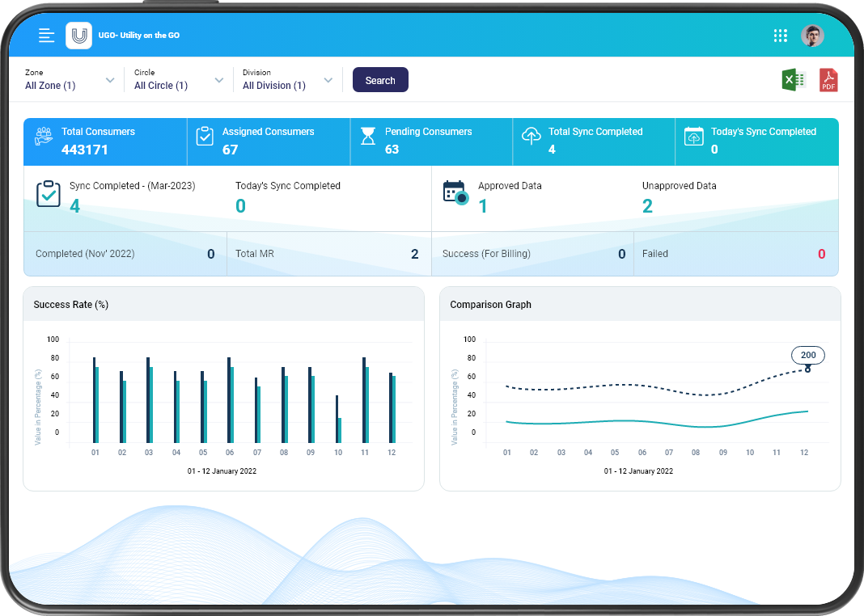Expand the Division dropdown
Viewport: 864px width, 616px height.
coord(328,80)
